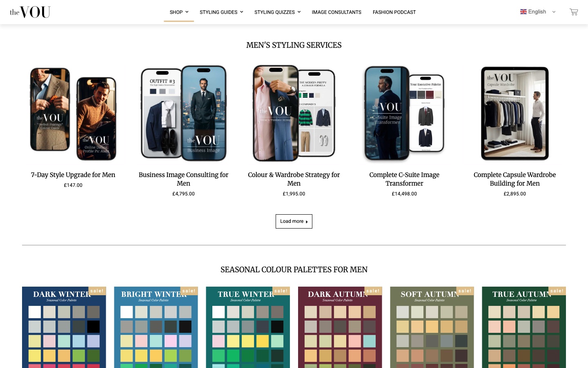The image size is (588, 368).
Task: Open Colour & Wardrobe Strategy product image
Action: pyautogui.click(x=294, y=114)
